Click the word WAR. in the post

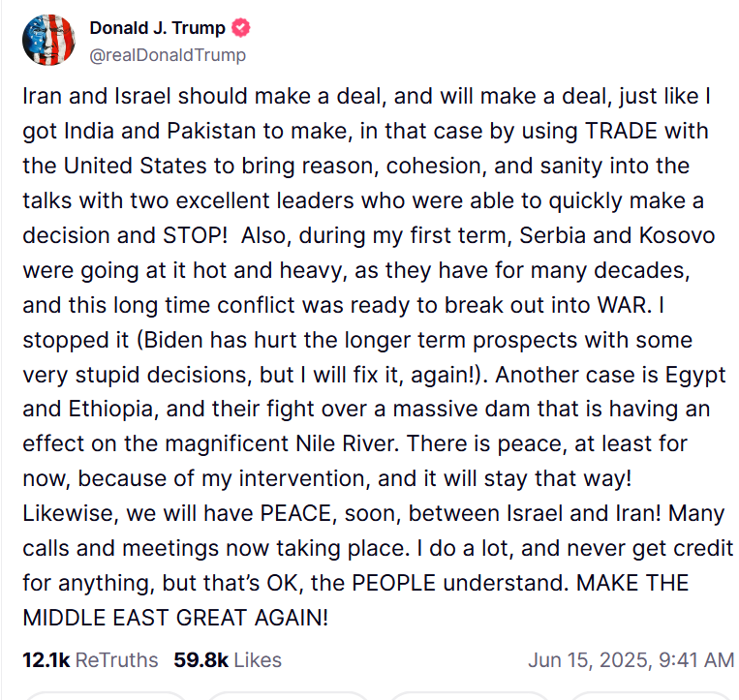point(625,305)
